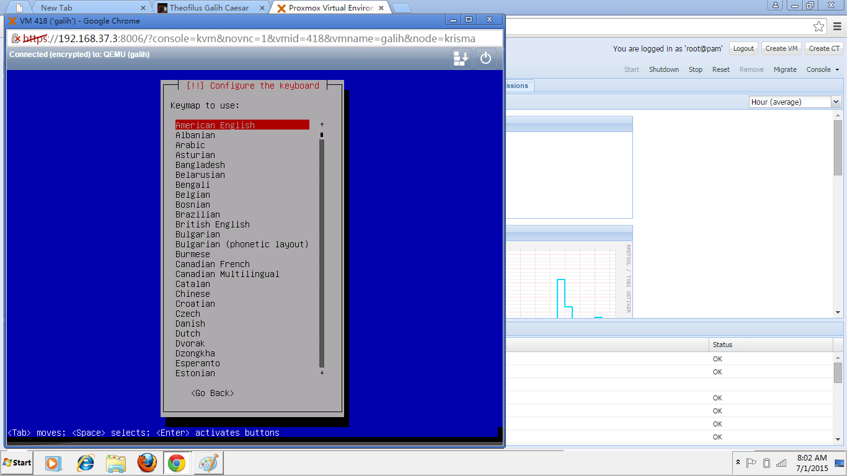Close the Proxmox Virtual Environment tab
The height and width of the screenshot is (476, 868).
(381, 8)
